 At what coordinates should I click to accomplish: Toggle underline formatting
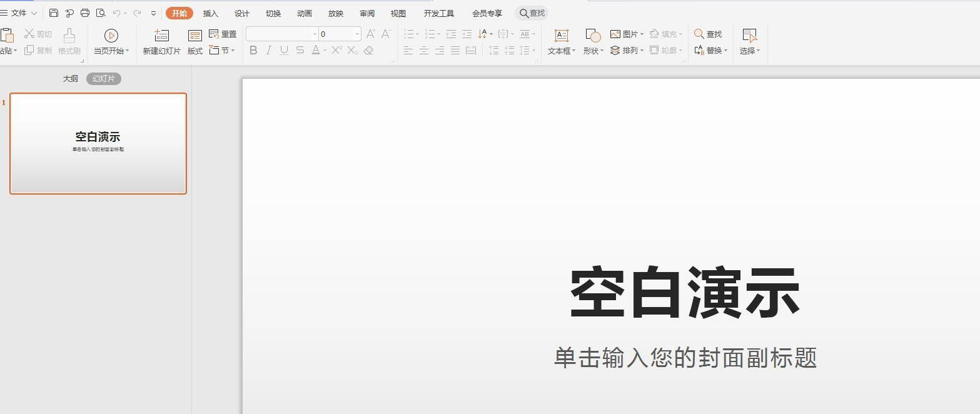click(x=284, y=51)
